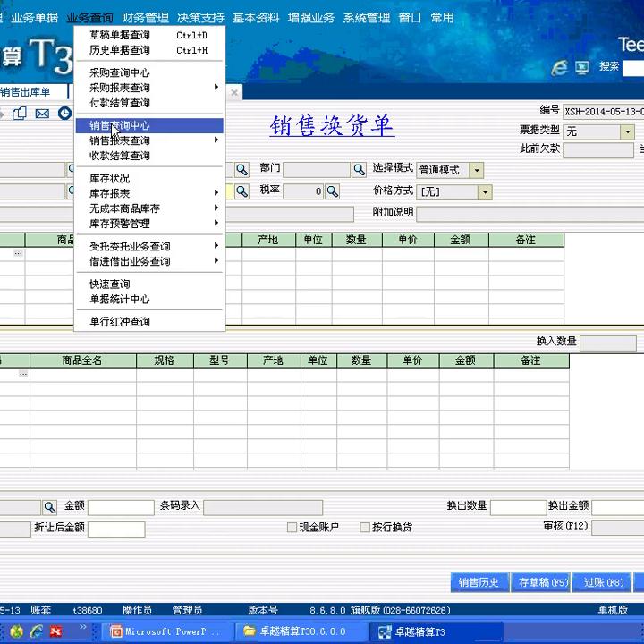Expand quick launch chevron in taskbar
Image resolution: width=644 pixels, height=644 pixels.
(x=83, y=627)
